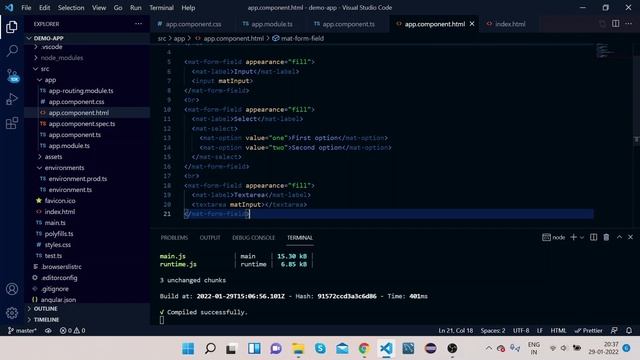Click the master branch indicator
The height and width of the screenshot is (360, 640).
22,331
